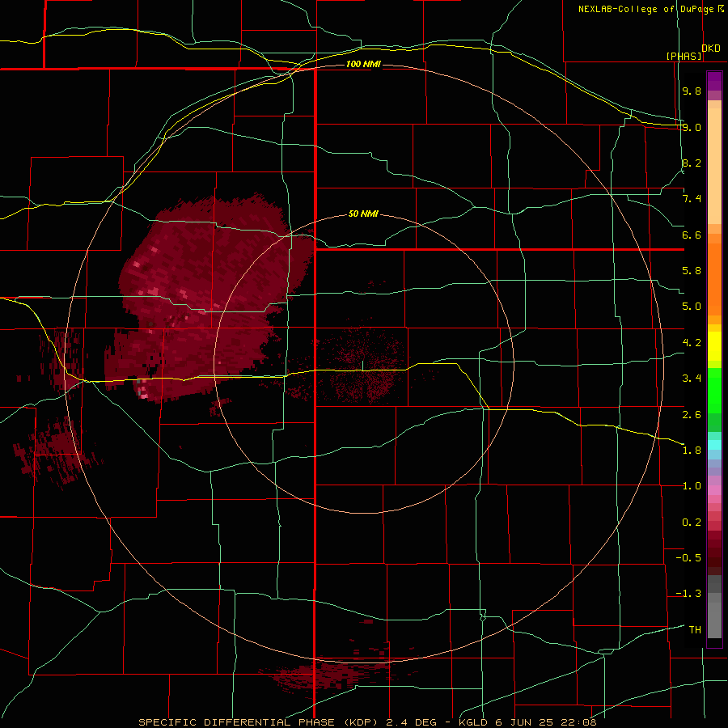
Task: Select the 7.4 value on the scale
Action: pos(692,199)
